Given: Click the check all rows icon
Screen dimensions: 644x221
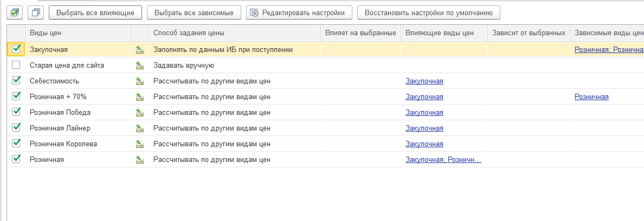Looking at the screenshot, I should click(16, 12).
